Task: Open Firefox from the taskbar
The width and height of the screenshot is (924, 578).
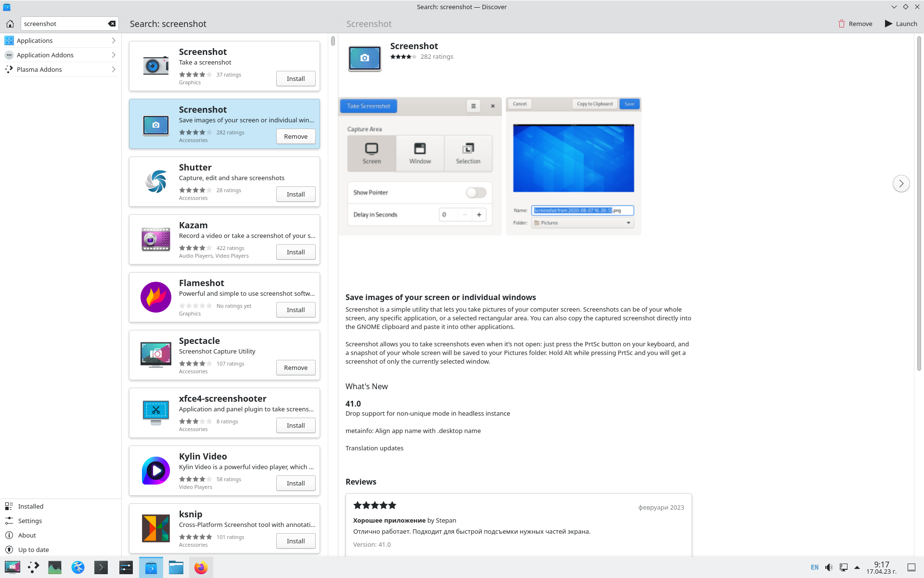Action: pos(201,567)
